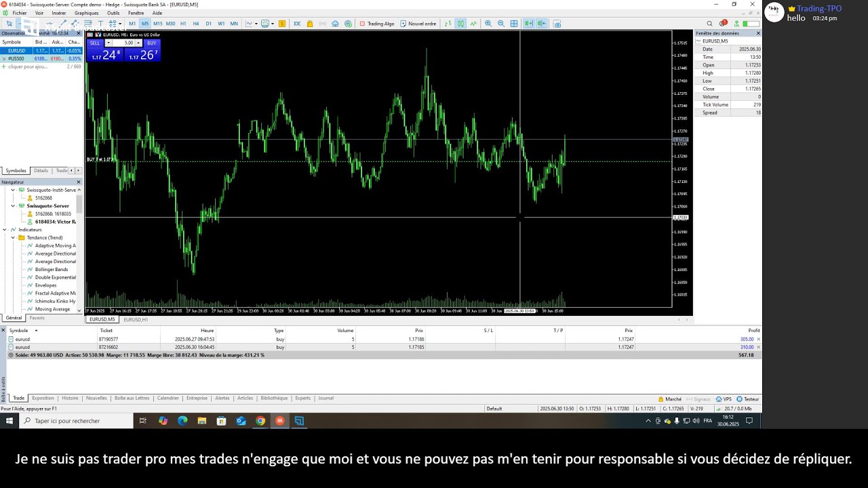This screenshot has width=868, height=488.
Task: Click the lot volume field showing 5.00
Action: click(x=123, y=43)
